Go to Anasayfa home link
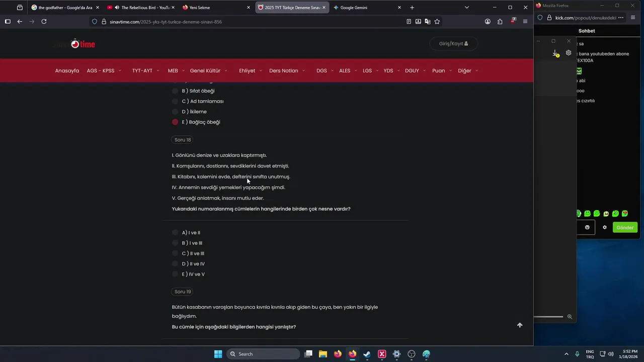The height and width of the screenshot is (362, 644). pos(67,71)
